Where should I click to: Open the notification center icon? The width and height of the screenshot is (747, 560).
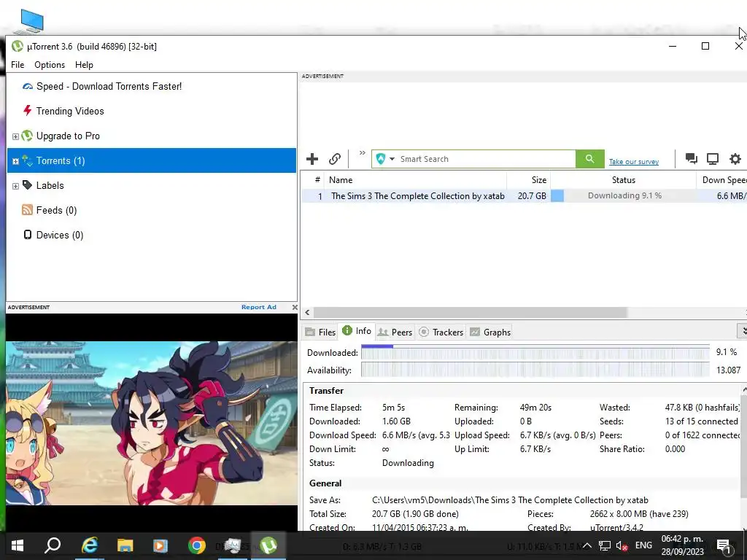[724, 546]
